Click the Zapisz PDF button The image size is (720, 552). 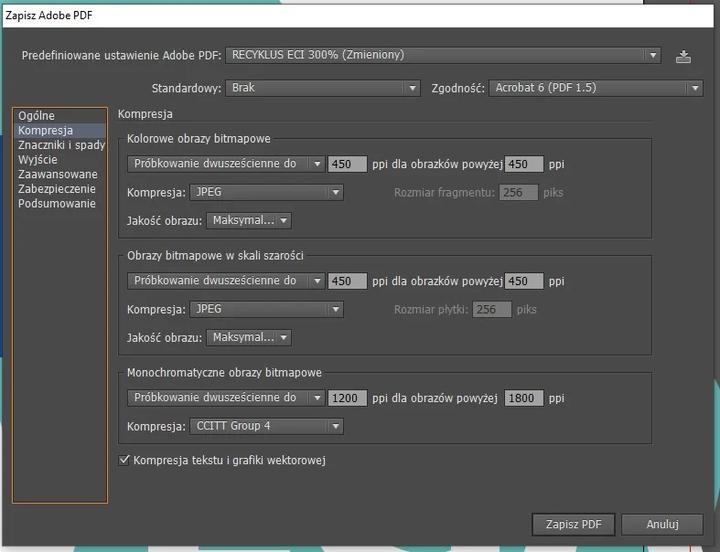click(x=573, y=524)
